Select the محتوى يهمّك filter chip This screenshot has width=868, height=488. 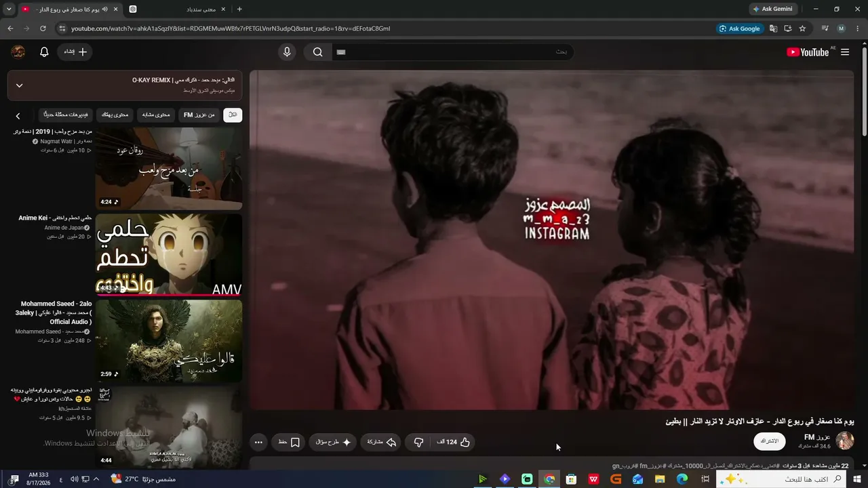[115, 115]
